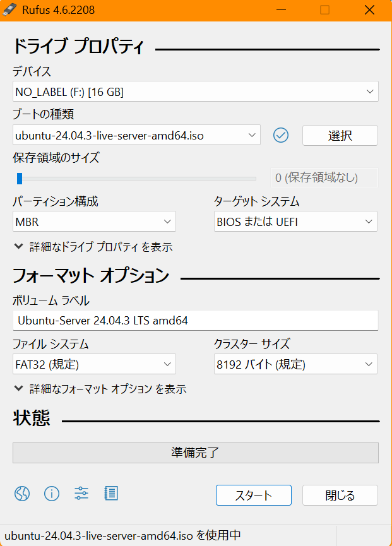This screenshot has height=546, width=392.
Task: Open the ターゲット システム dropdown
Action: point(295,222)
